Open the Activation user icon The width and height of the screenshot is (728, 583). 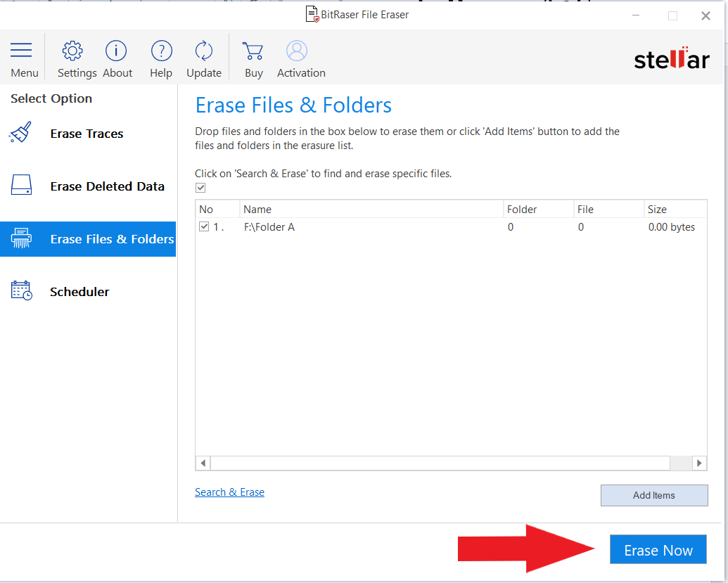tap(297, 51)
